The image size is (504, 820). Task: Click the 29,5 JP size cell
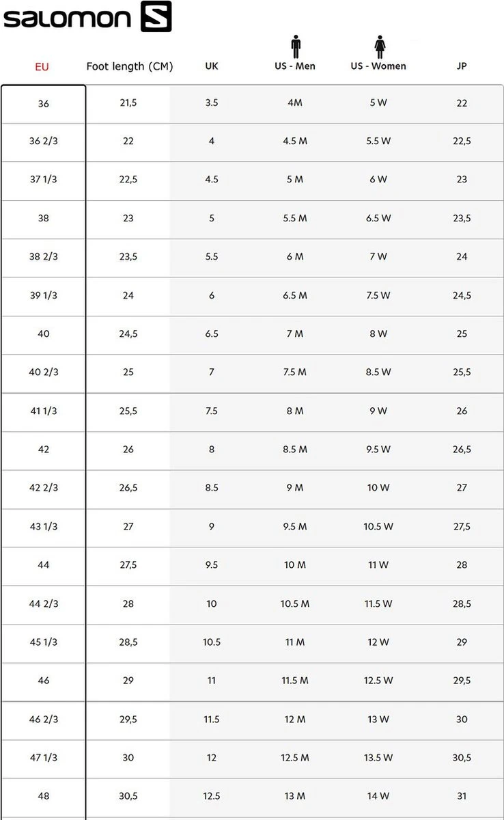[462, 681]
